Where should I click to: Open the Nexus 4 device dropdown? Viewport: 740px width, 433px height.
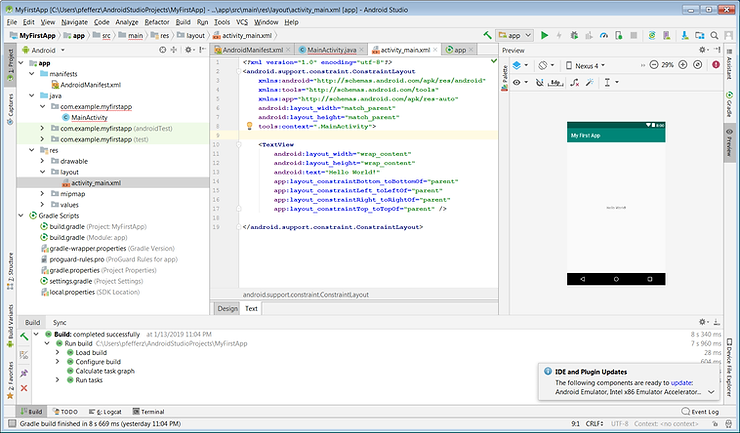point(585,65)
